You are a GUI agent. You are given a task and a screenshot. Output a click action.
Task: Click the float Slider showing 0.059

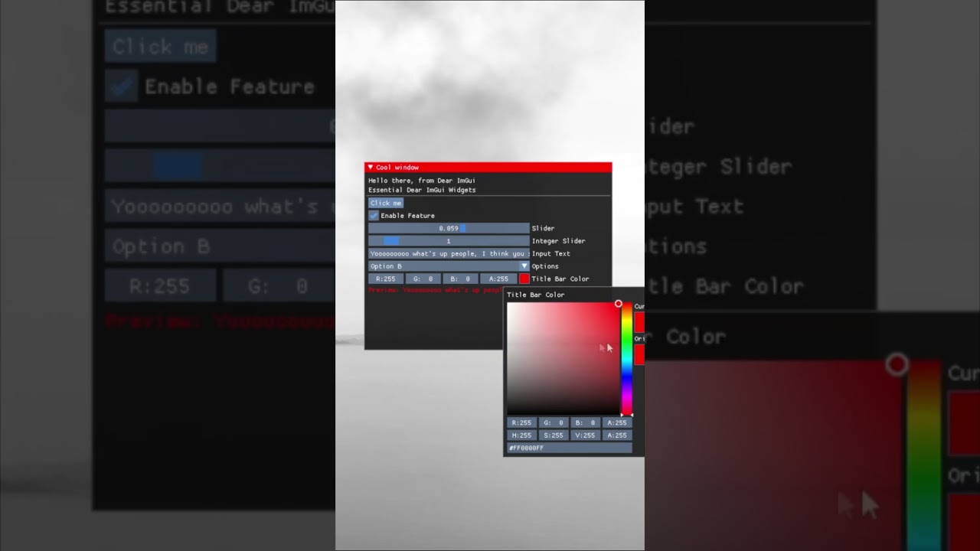(x=449, y=228)
